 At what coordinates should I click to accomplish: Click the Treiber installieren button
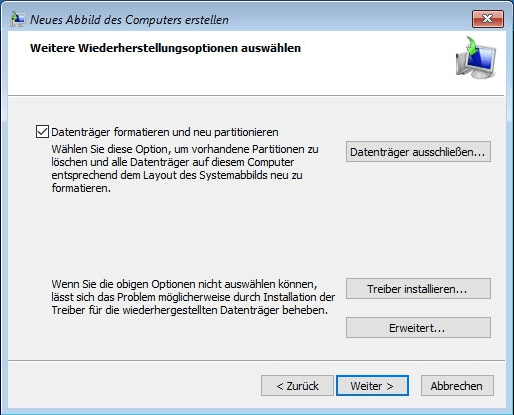click(418, 289)
